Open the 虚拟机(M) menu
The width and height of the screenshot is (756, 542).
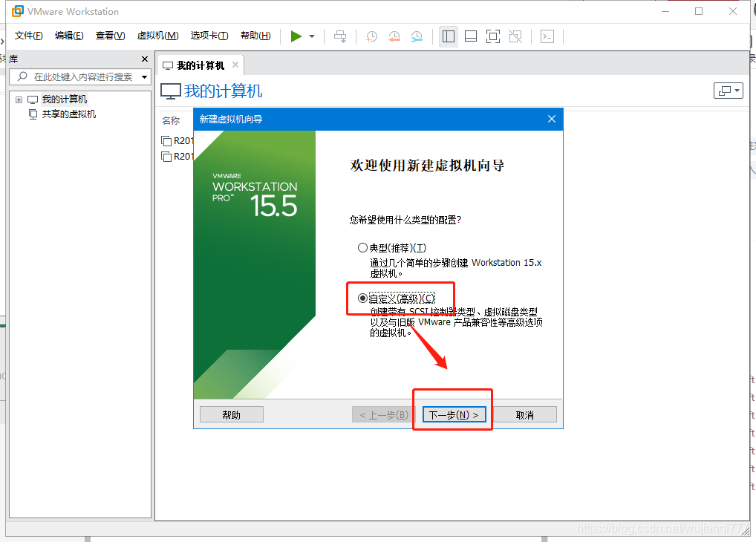157,35
